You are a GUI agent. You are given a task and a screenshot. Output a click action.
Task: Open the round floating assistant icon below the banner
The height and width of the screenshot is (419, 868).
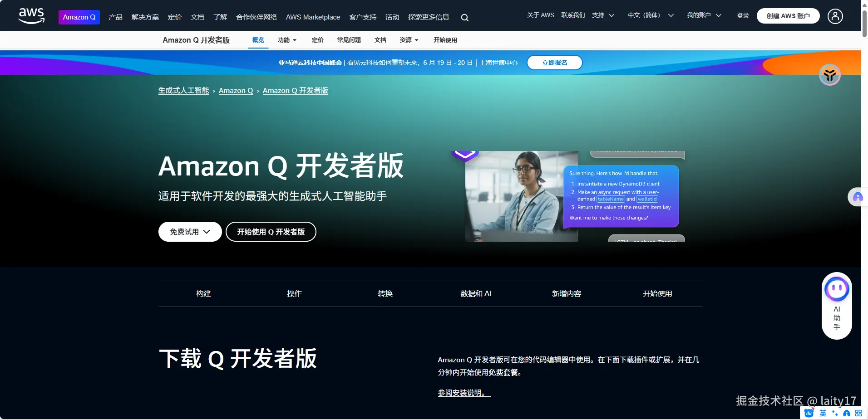tap(829, 75)
